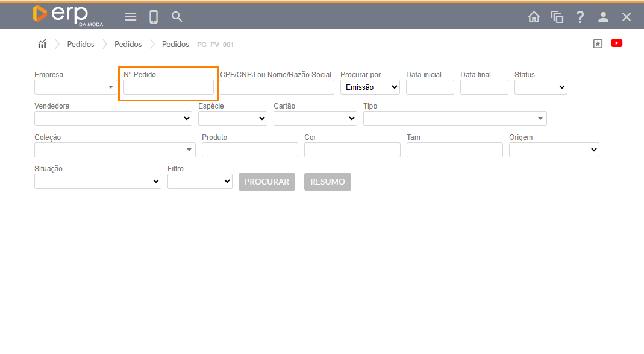Expand the Origem dropdown
The width and height of the screenshot is (644, 354).
point(554,150)
